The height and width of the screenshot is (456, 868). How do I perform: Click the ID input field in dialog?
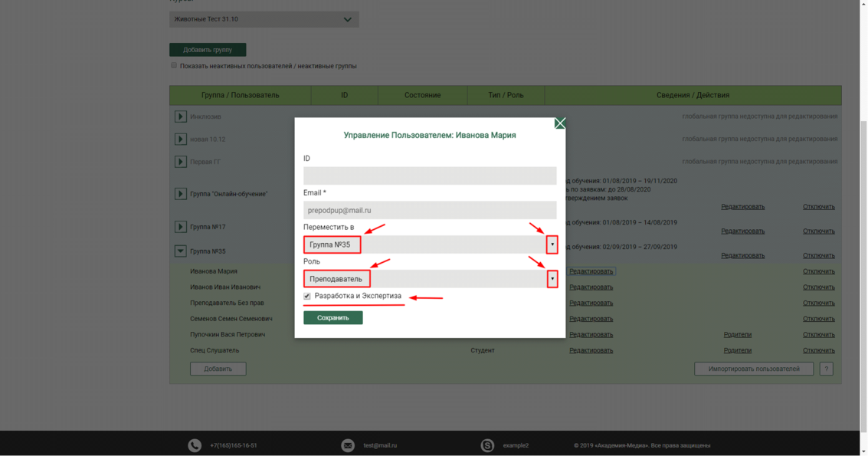coord(430,176)
